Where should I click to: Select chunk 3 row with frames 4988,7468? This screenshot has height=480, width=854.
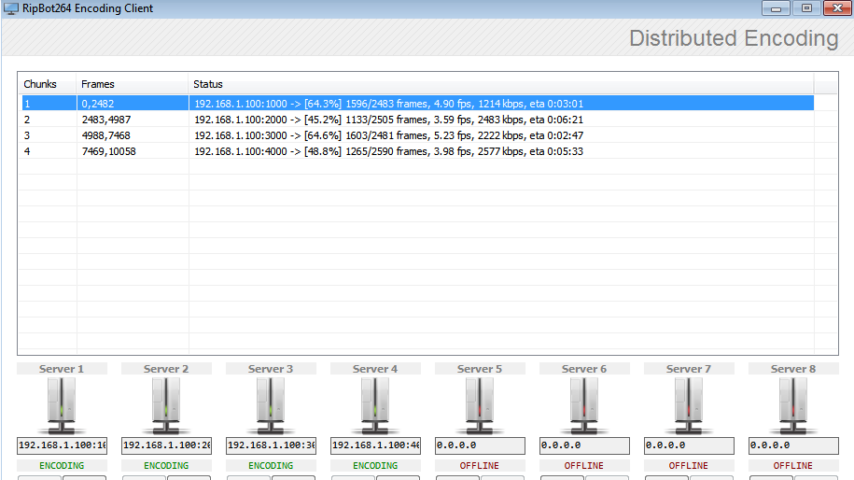(418, 135)
